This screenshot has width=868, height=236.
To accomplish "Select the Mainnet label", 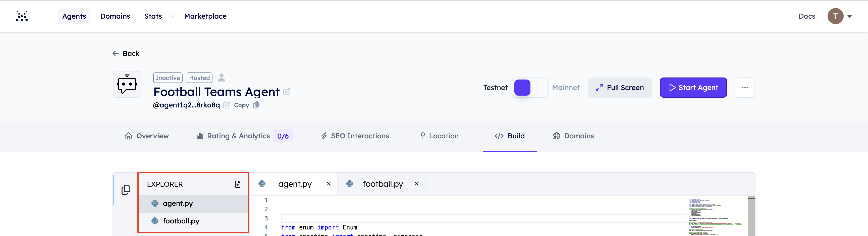I will coord(566,88).
